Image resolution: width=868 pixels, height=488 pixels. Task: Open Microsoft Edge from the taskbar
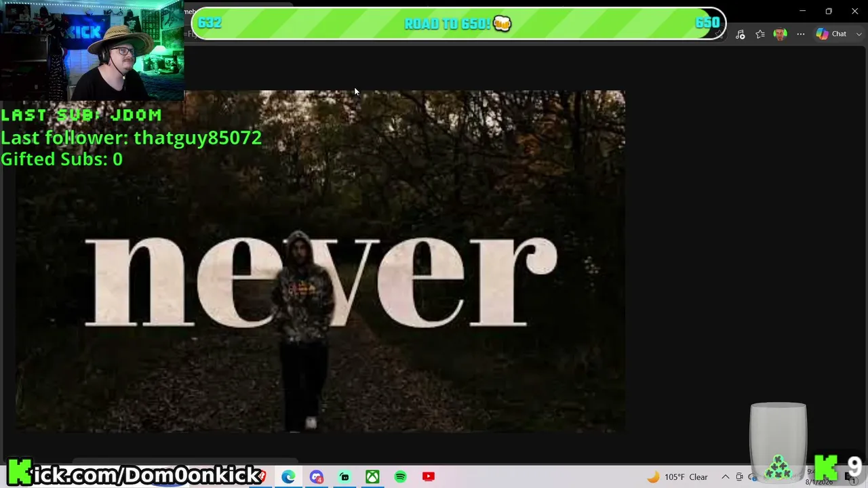pos(288,477)
